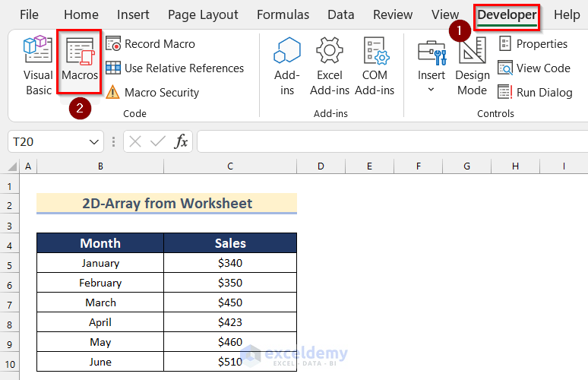Open control Properties
Image resolution: width=588 pixels, height=380 pixels.
(533, 44)
